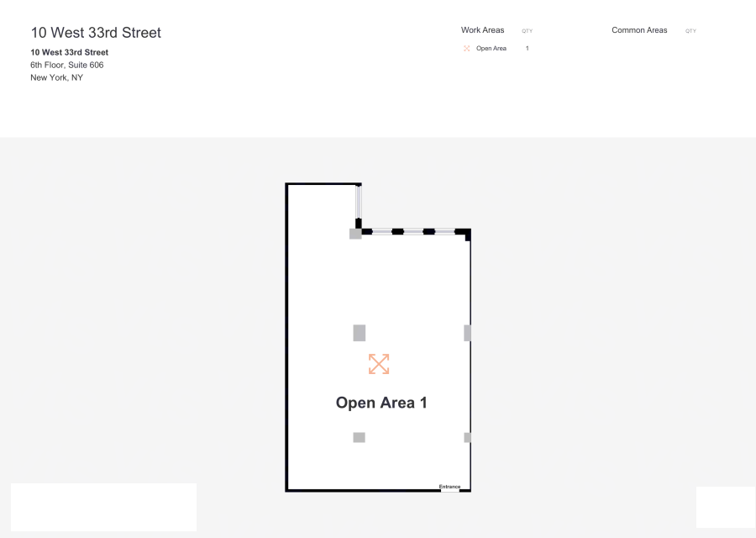This screenshot has width=756, height=538.
Task: Click the lower gray column on the right wall
Action: click(467, 437)
